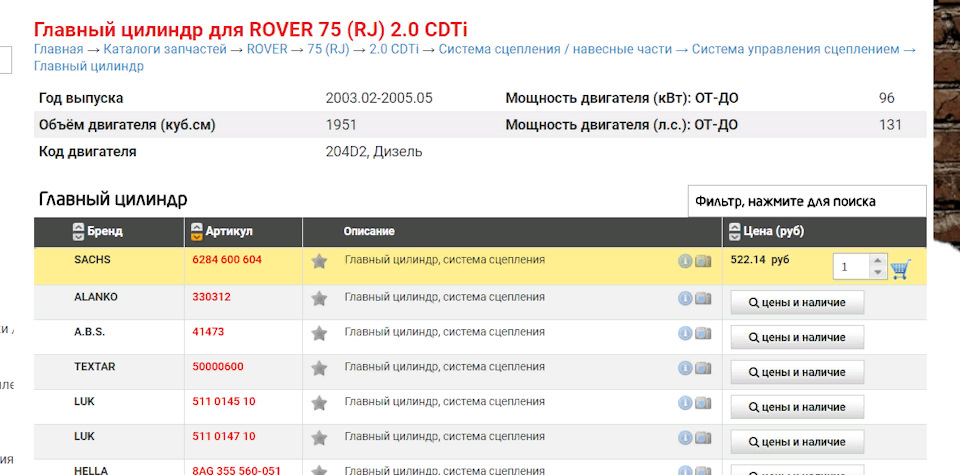View photo icon for A.B.S. row
This screenshot has height=475, width=960.
pyautogui.click(x=703, y=333)
